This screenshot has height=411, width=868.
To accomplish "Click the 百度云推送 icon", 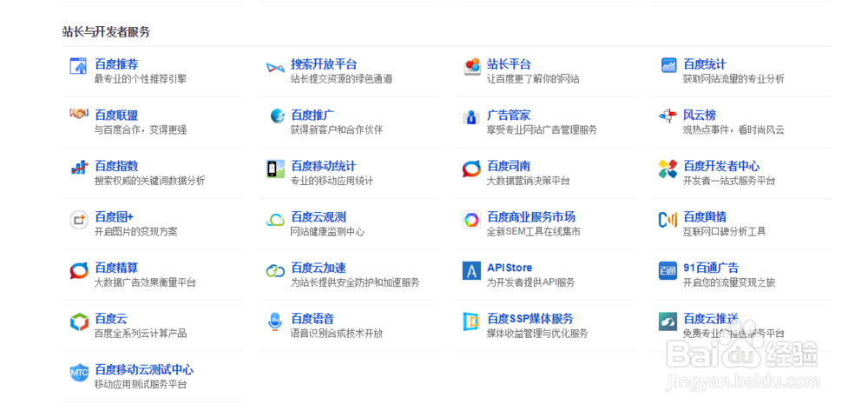I will 667,322.
